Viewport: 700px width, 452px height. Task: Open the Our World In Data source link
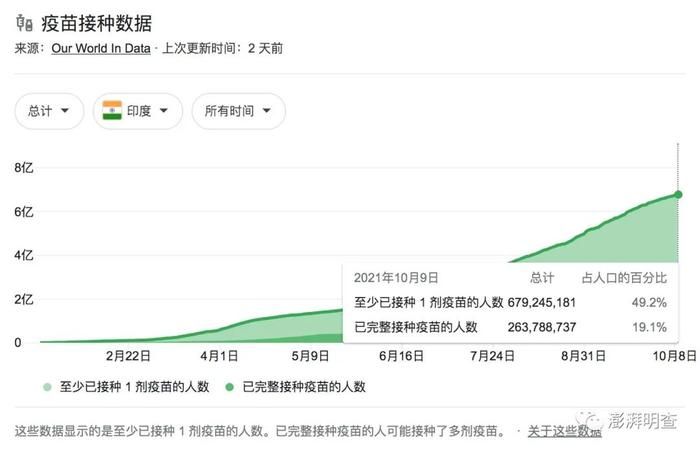pyautogui.click(x=101, y=48)
